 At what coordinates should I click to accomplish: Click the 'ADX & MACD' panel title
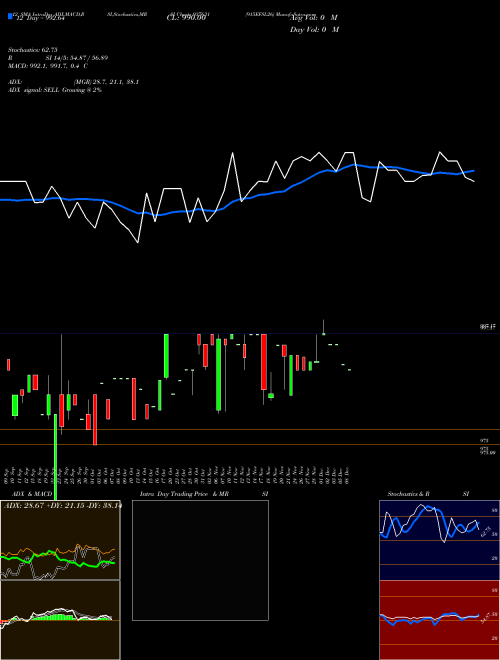coord(32,494)
